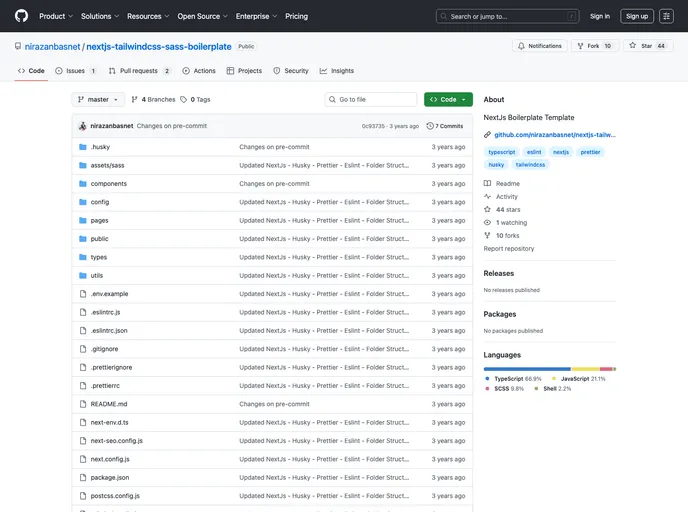The width and height of the screenshot is (688, 512).
Task: View the 1 watching eye icon link
Action: 505,222
